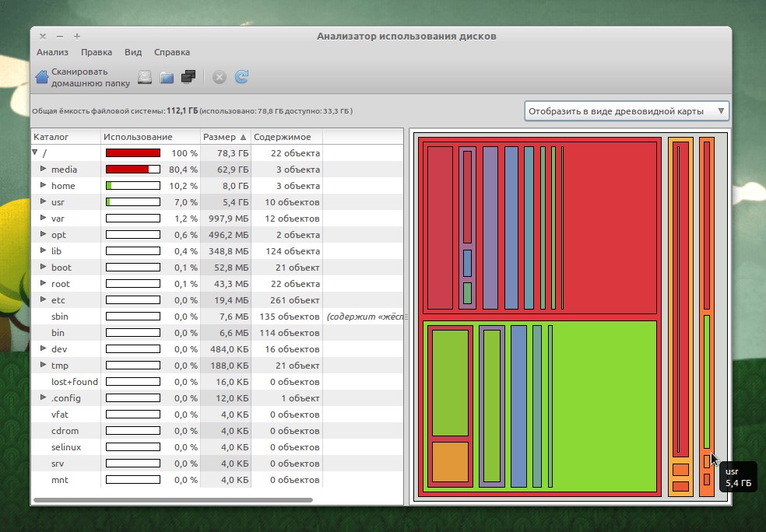Expand the home folder triangle
Screen dimensions: 766x532
(x=44, y=186)
